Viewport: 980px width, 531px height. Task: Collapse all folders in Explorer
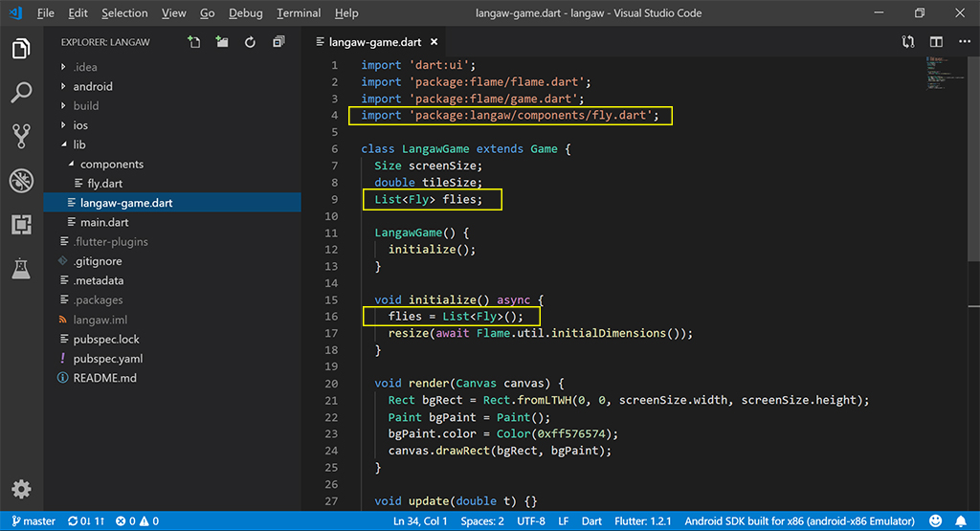tap(278, 42)
